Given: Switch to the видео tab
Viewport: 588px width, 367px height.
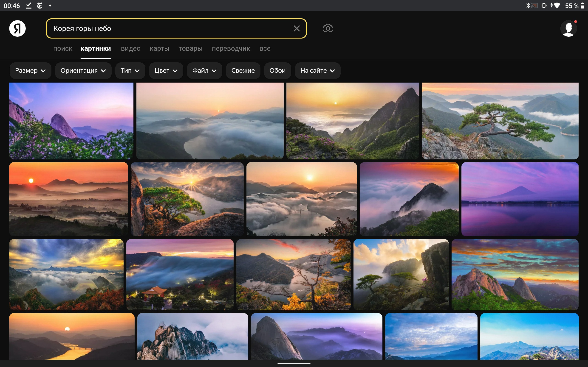Looking at the screenshot, I should pos(131,49).
